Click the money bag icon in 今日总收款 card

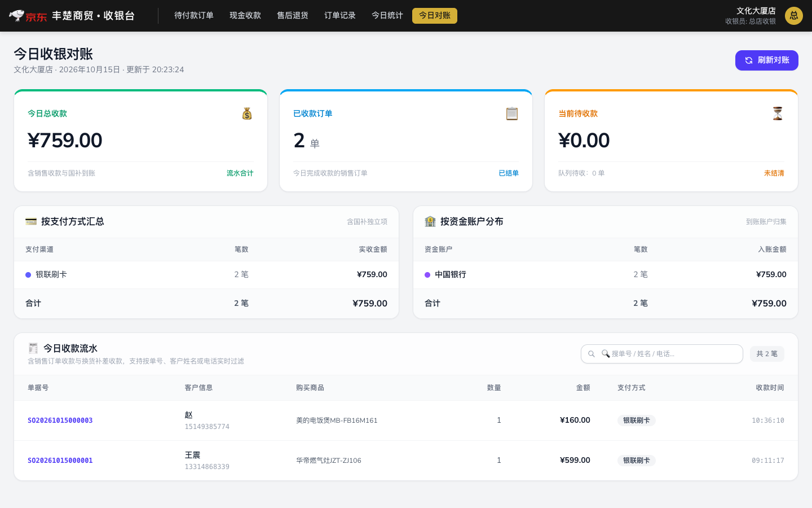click(247, 113)
